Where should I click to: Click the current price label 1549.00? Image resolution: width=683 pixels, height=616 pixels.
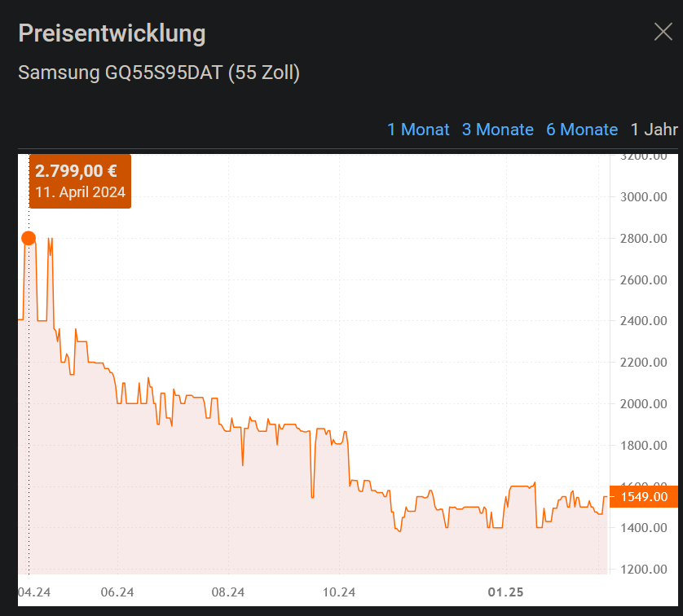coord(645,497)
